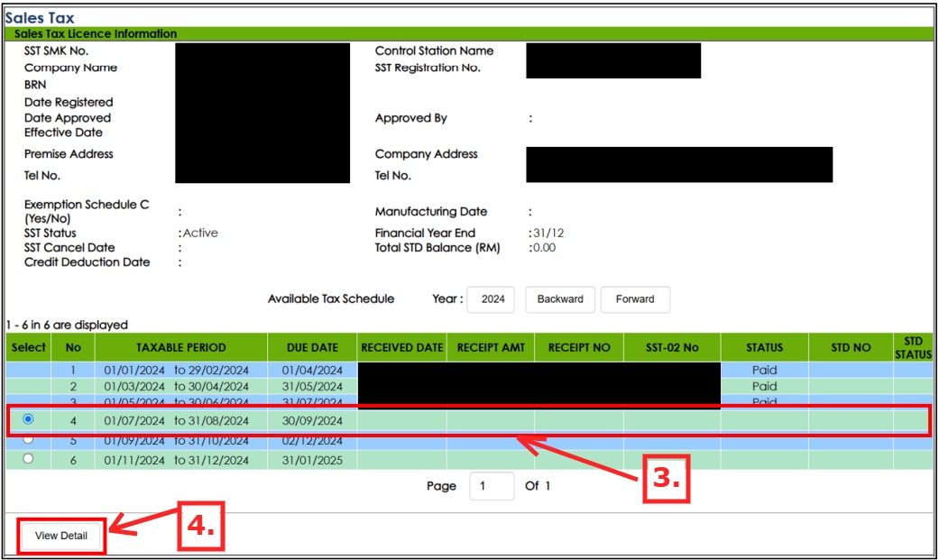This screenshot has height=560, width=939.
Task: Click the 30/09/2024 due date cell
Action: click(312, 420)
